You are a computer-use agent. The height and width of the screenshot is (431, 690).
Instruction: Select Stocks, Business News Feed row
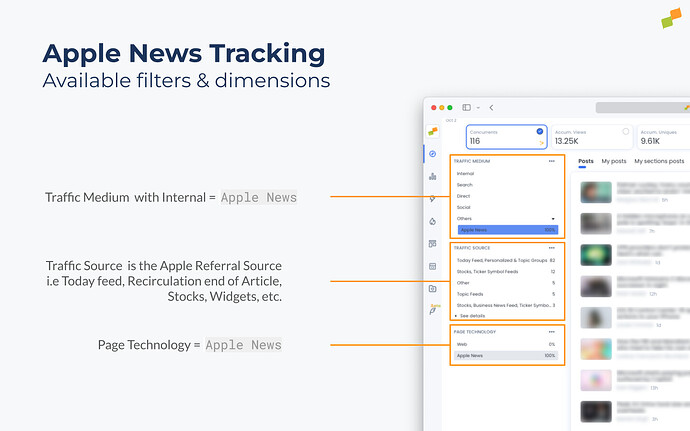(506, 305)
